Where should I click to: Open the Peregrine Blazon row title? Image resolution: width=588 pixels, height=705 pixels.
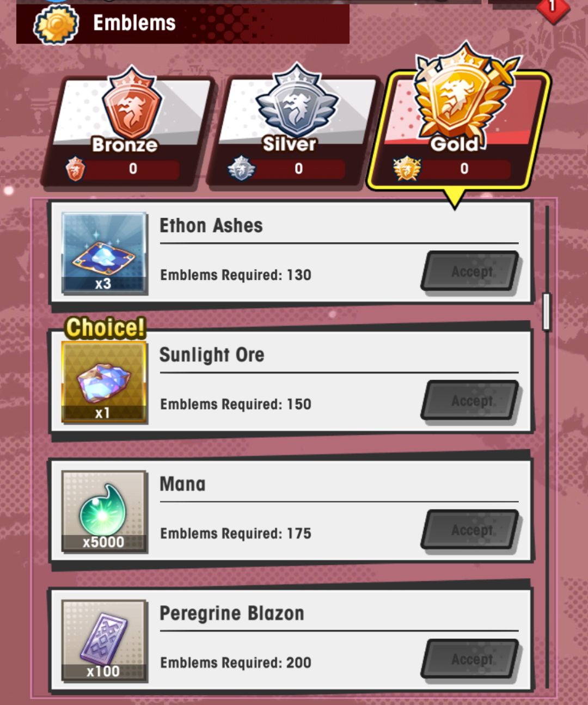[x=231, y=614]
